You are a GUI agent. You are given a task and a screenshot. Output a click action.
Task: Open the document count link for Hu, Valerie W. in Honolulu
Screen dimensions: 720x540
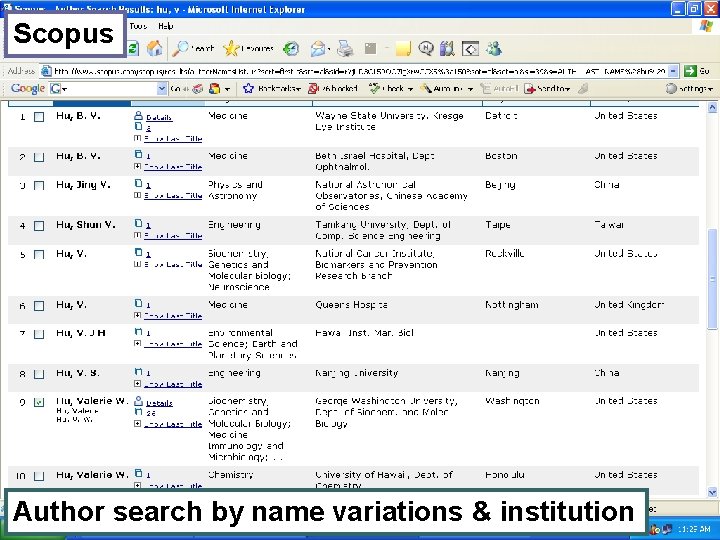[148, 475]
